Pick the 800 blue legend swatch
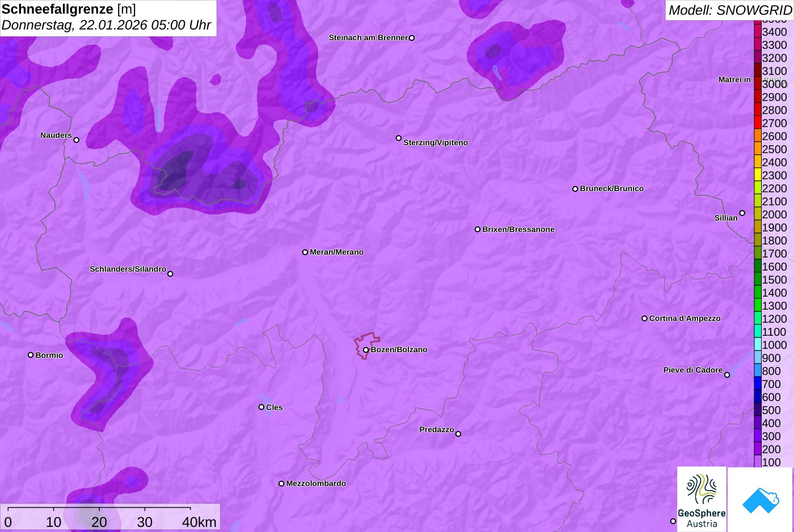Viewport: 794px width, 532px height. tap(757, 371)
